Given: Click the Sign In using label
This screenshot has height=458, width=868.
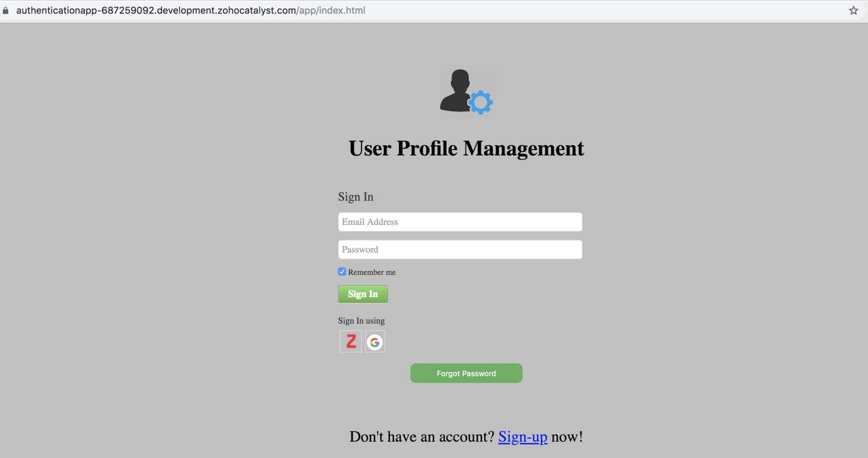Looking at the screenshot, I should (x=361, y=321).
